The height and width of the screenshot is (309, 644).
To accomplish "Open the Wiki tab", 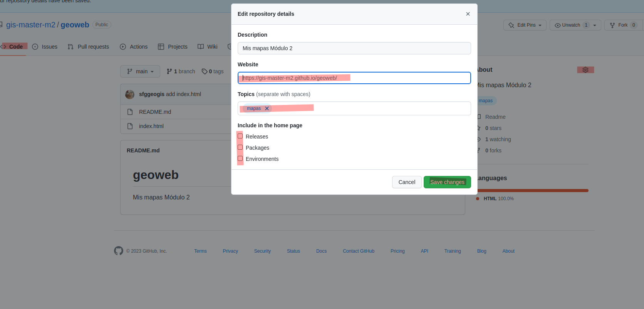I will tap(208, 47).
